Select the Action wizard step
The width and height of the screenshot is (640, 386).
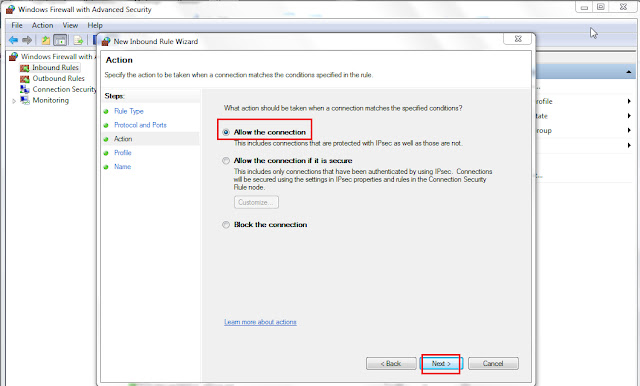pyautogui.click(x=123, y=139)
